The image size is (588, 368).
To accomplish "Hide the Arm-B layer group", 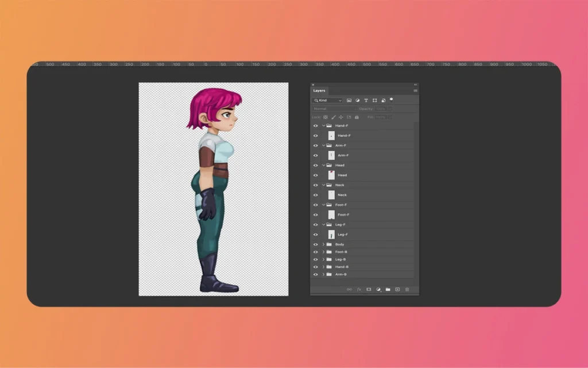I will pos(315,274).
